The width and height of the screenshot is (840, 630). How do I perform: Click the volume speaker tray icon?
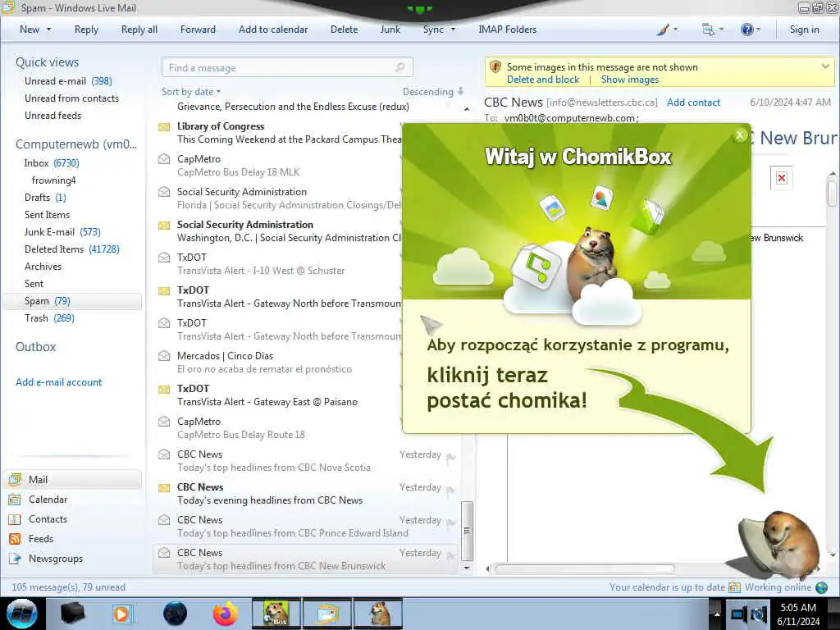(760, 614)
